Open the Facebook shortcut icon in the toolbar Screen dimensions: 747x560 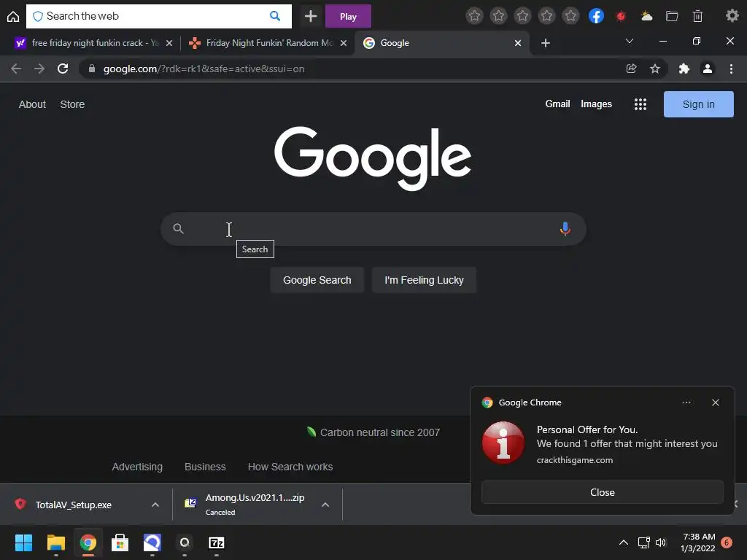tap(596, 16)
